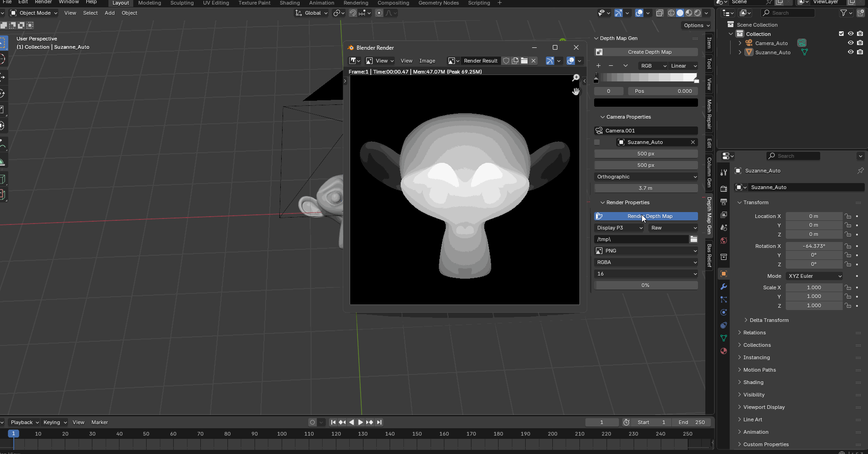Open the Linear interpolation dropdown

coord(683,66)
